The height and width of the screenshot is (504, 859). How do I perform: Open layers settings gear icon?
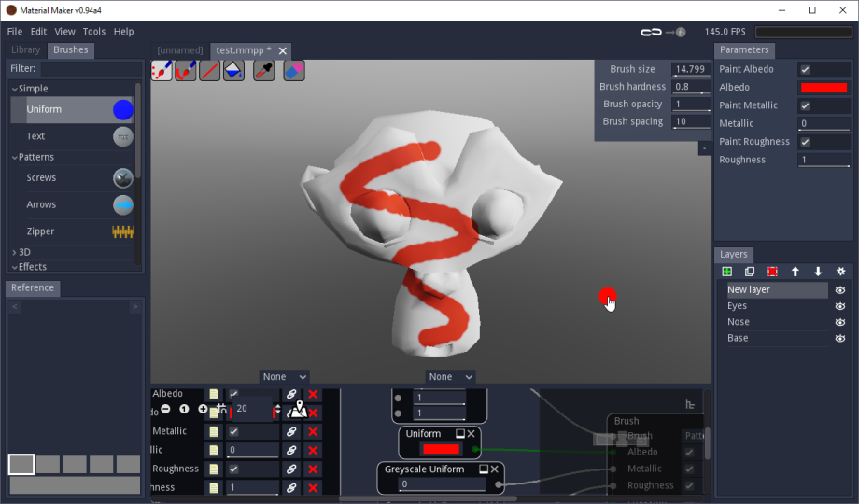point(840,272)
